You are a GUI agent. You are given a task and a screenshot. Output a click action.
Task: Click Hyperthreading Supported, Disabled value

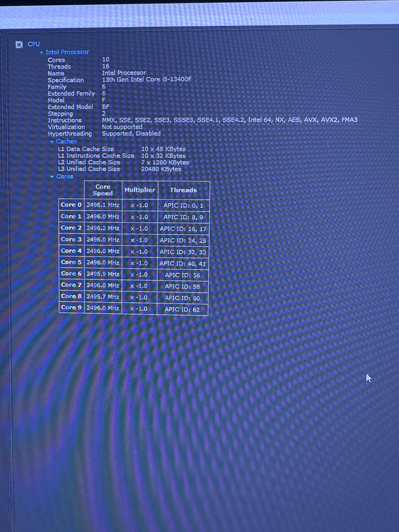click(x=131, y=133)
